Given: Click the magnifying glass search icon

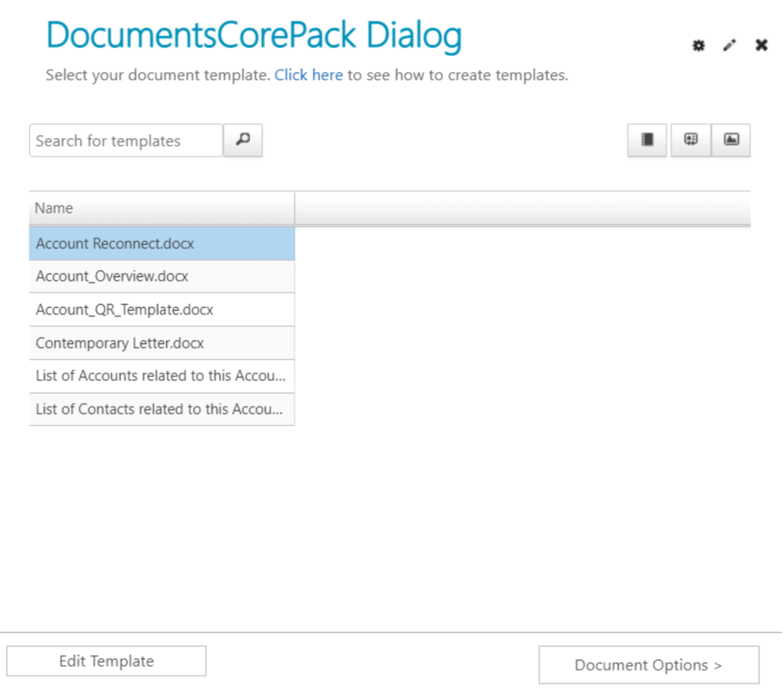Looking at the screenshot, I should [242, 140].
